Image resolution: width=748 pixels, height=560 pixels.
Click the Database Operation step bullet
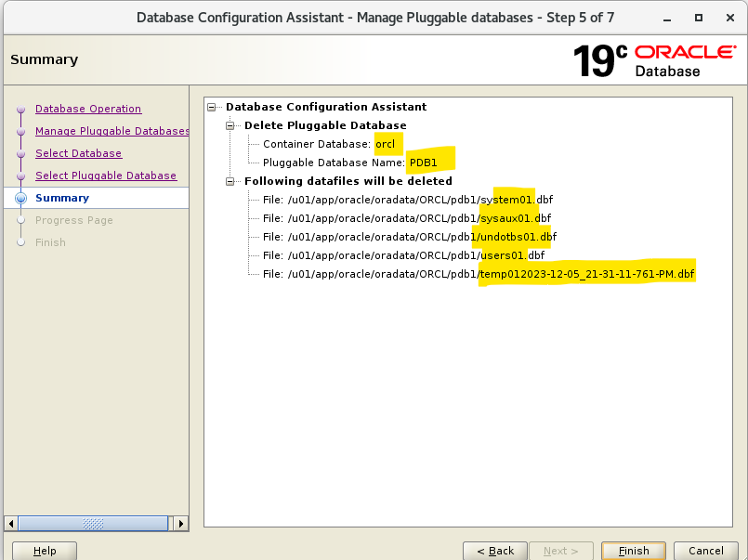(x=21, y=110)
